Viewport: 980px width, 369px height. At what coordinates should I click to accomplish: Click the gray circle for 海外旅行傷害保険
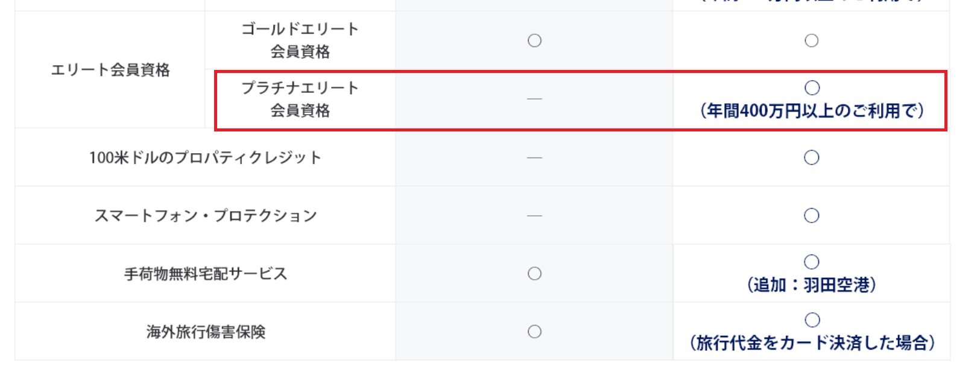coord(534,332)
